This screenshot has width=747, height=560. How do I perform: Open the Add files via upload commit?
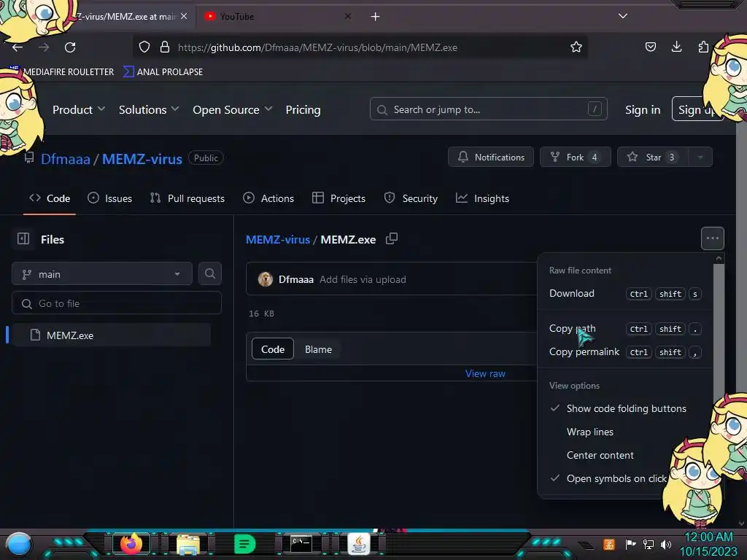pos(363,279)
